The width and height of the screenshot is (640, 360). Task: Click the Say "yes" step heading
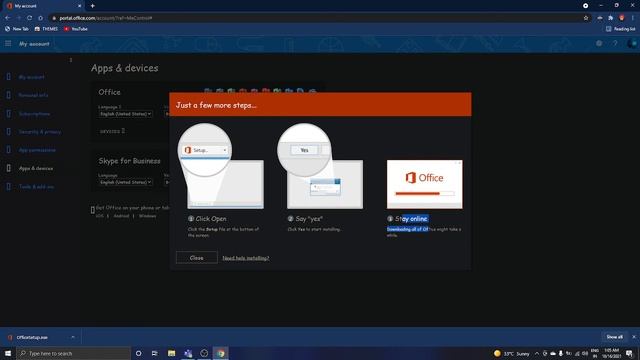coord(309,219)
